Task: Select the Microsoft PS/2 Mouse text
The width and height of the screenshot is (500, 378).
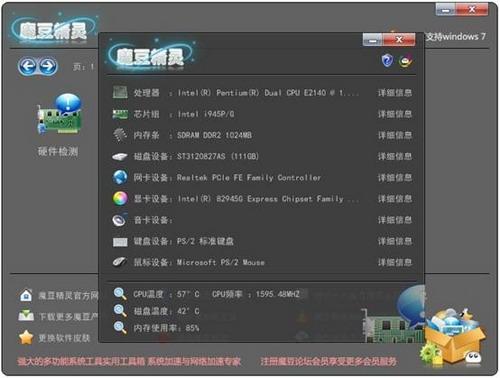Action: (x=221, y=262)
